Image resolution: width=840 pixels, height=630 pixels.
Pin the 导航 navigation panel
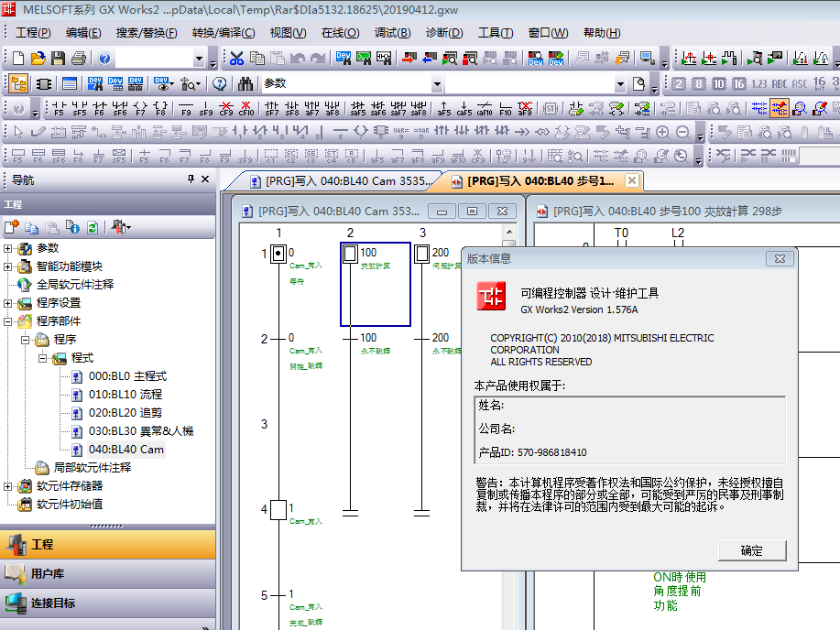(x=191, y=179)
